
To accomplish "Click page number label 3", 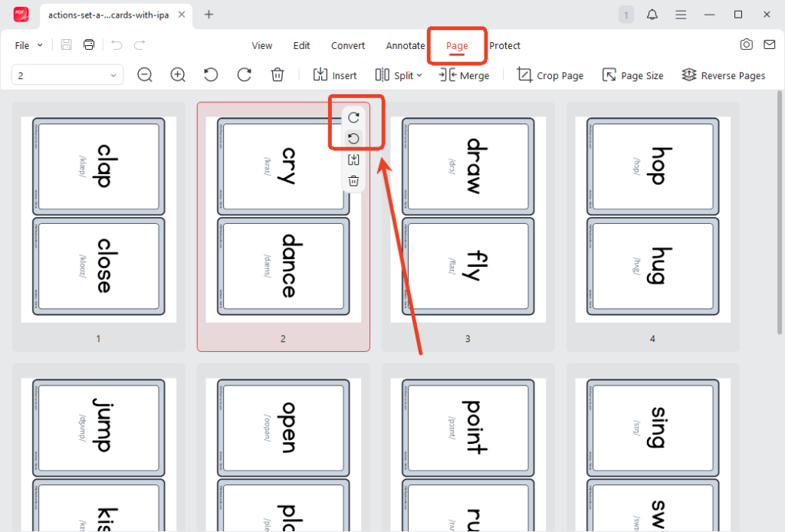I will pyautogui.click(x=468, y=339).
